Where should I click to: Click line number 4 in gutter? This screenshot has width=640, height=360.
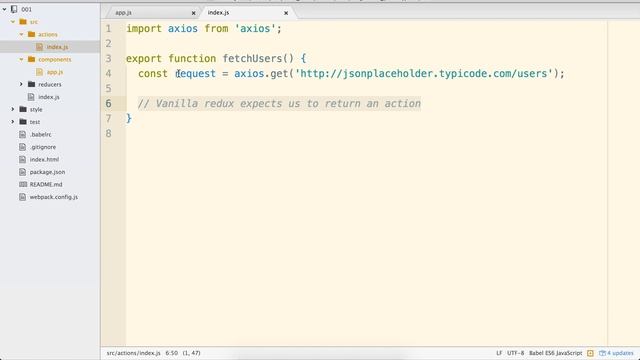pyautogui.click(x=108, y=73)
